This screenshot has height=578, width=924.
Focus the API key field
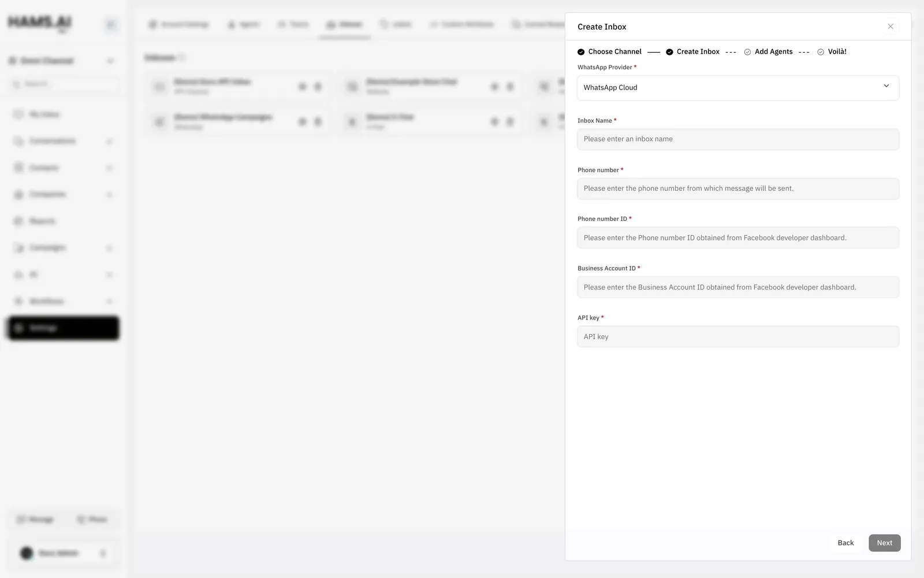tap(738, 336)
